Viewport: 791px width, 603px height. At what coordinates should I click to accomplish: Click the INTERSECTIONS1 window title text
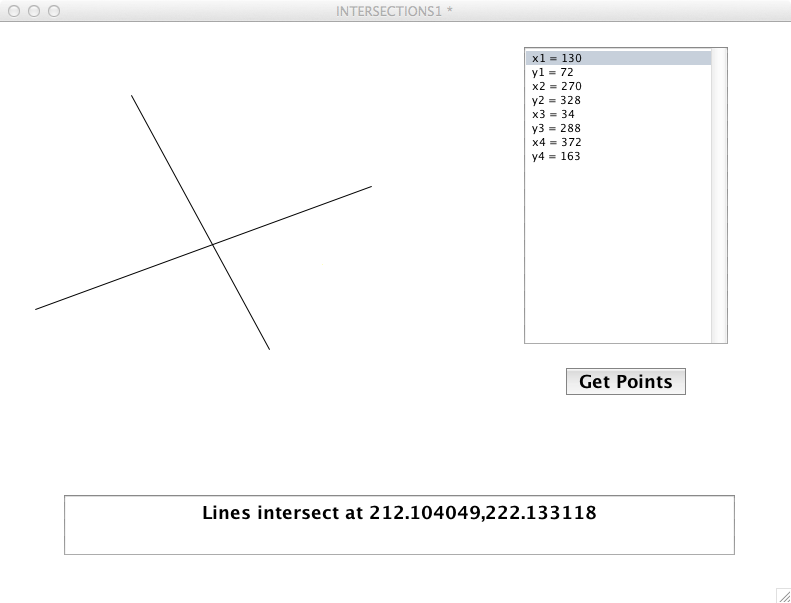tap(388, 11)
